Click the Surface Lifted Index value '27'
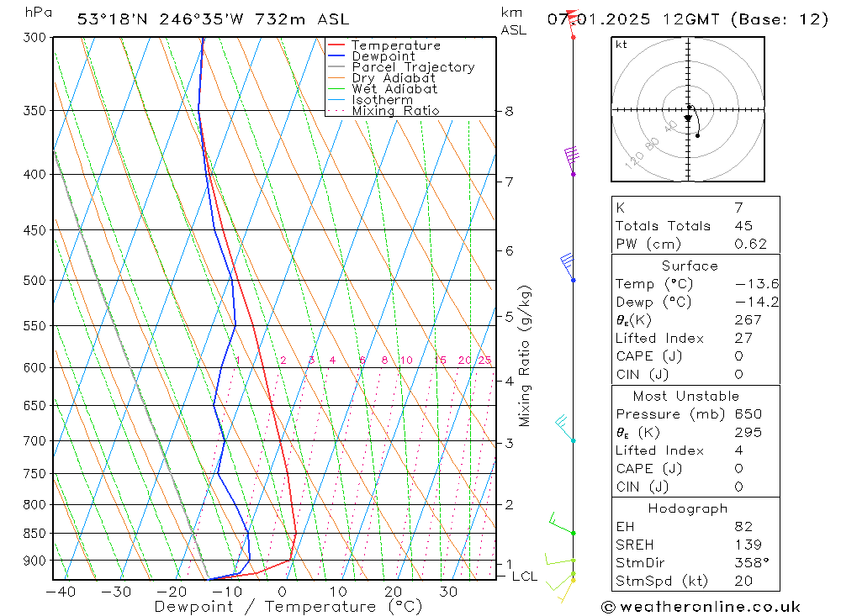Viewport: 841px width, 616px height. [x=743, y=339]
